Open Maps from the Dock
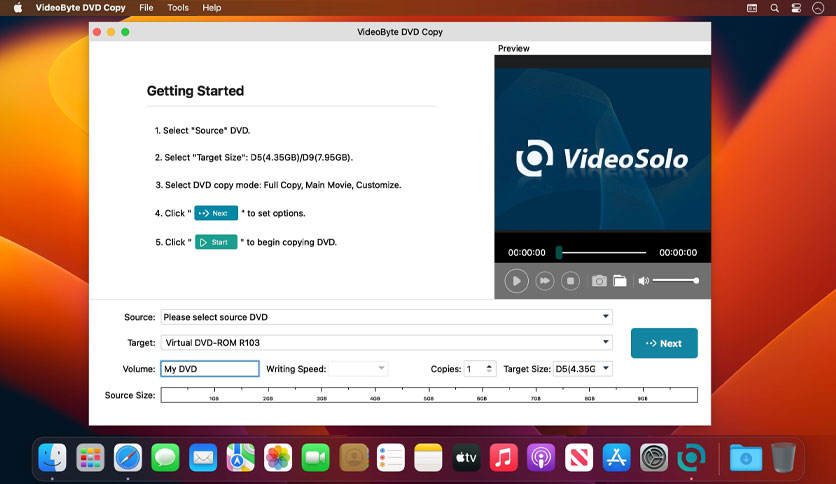836x484 pixels. point(240,457)
